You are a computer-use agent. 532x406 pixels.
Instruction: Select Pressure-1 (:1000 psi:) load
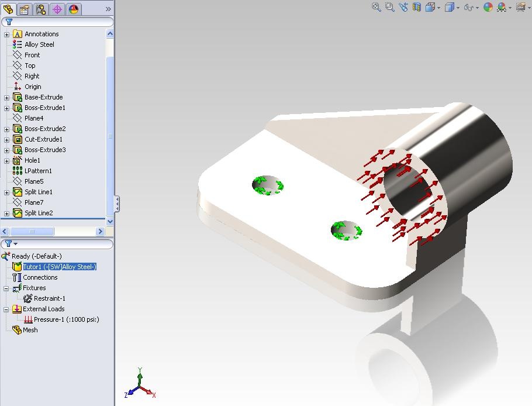[x=67, y=319]
